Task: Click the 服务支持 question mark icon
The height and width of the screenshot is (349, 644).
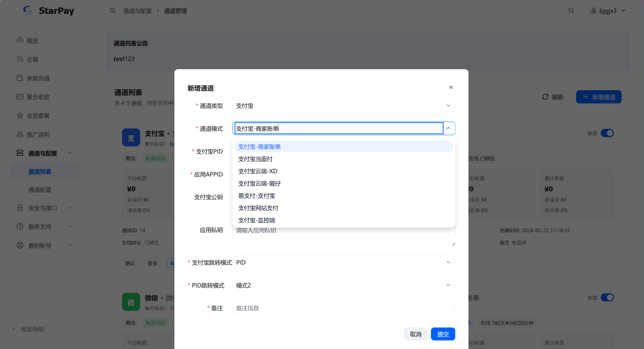Action: 20,226
